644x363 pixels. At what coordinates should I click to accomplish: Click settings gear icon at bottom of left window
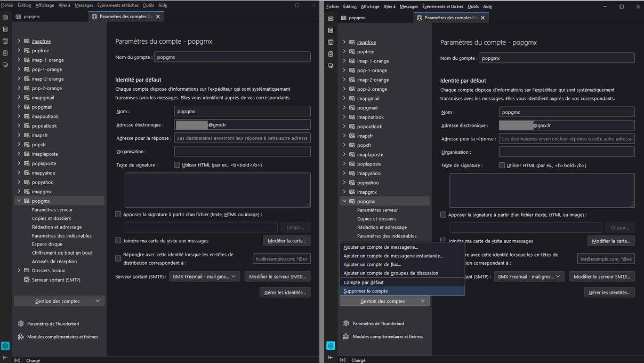coord(5,346)
